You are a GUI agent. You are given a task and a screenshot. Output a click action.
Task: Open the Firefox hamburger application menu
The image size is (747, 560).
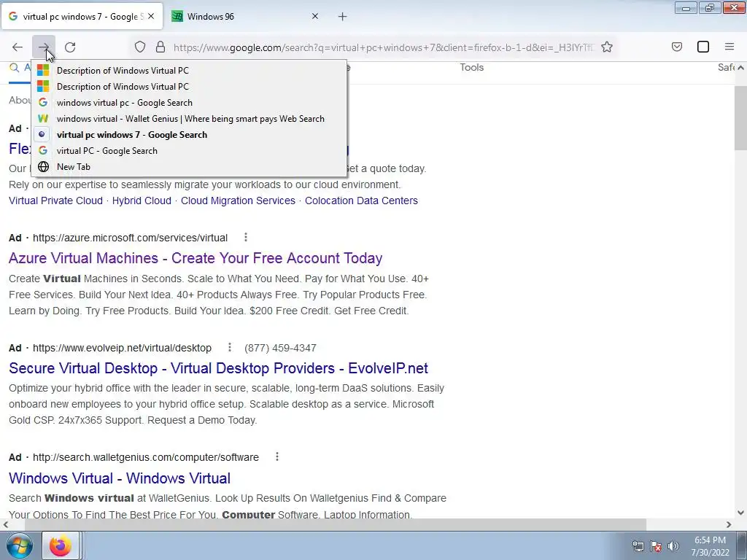pyautogui.click(x=729, y=47)
